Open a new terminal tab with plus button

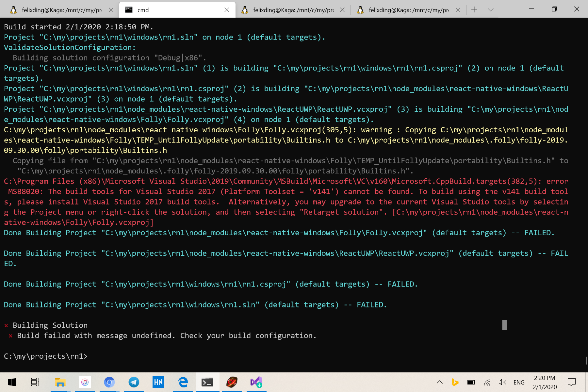coord(474,9)
